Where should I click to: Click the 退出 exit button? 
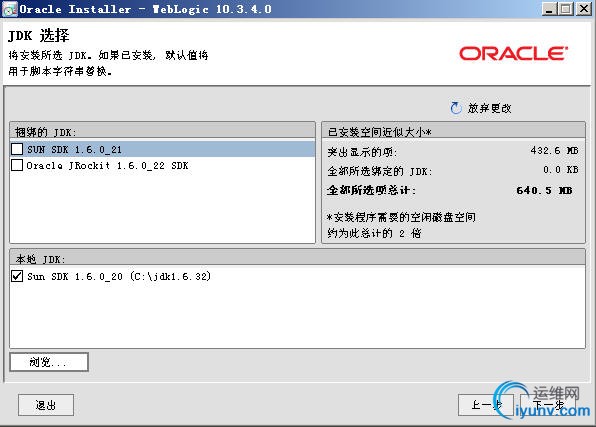click(46, 405)
